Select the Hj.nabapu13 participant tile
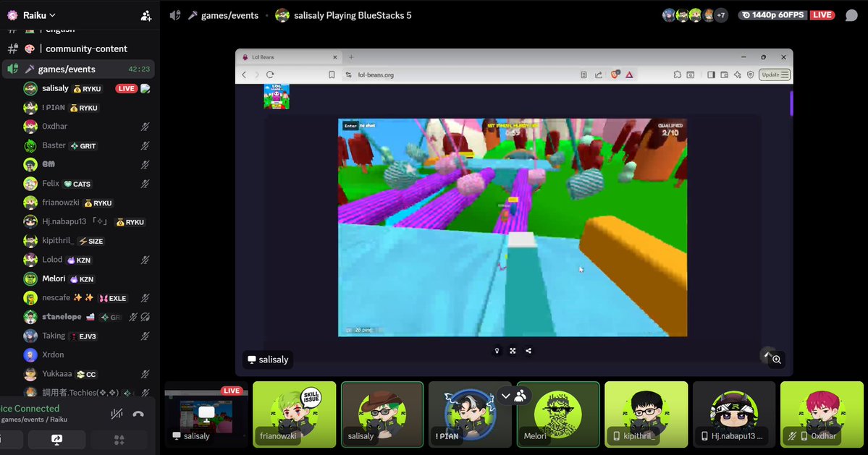 734,414
